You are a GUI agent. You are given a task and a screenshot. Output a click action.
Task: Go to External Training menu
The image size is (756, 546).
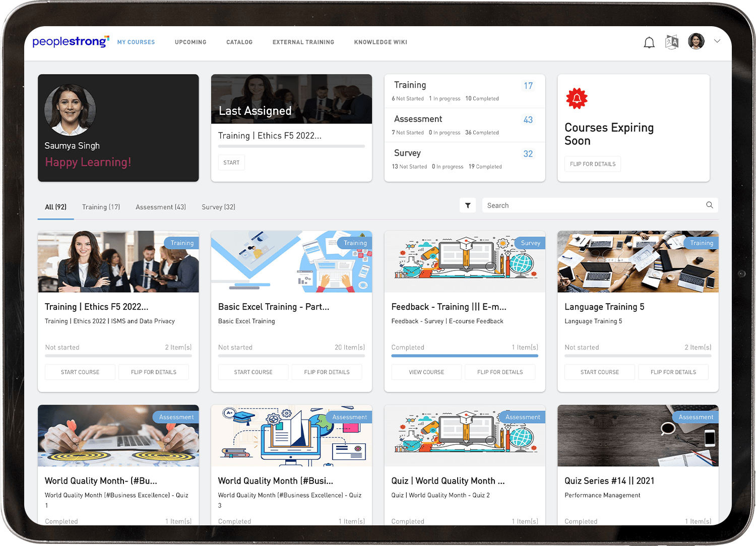click(x=303, y=42)
